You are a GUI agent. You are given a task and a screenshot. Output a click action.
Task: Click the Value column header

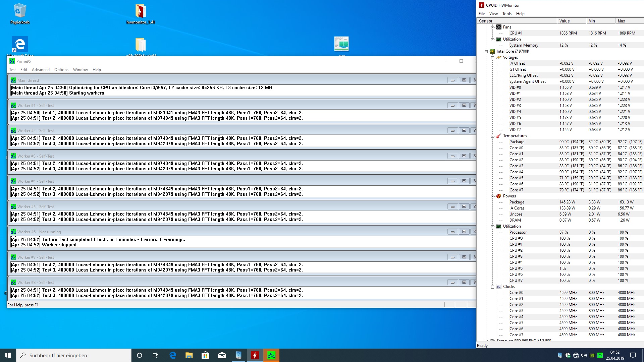pyautogui.click(x=572, y=21)
